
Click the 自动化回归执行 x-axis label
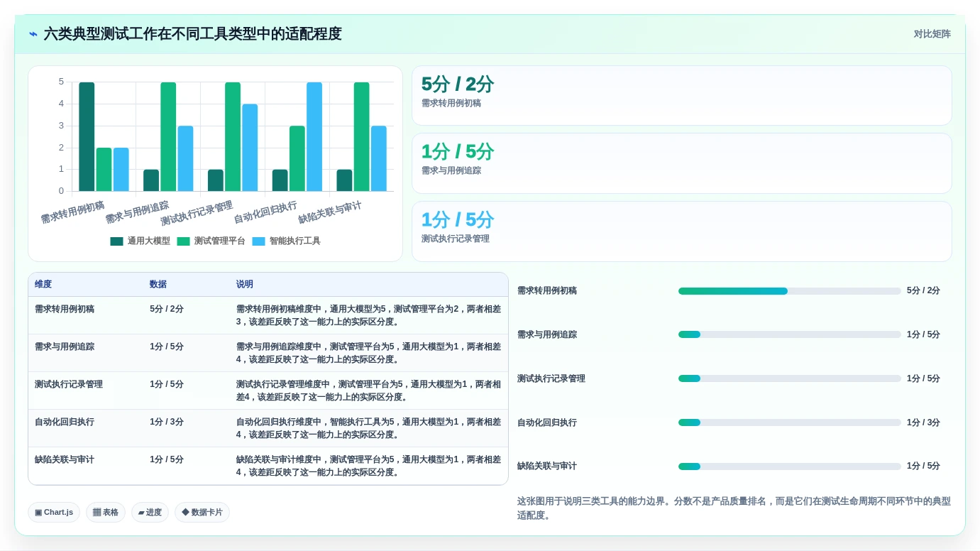tap(266, 212)
